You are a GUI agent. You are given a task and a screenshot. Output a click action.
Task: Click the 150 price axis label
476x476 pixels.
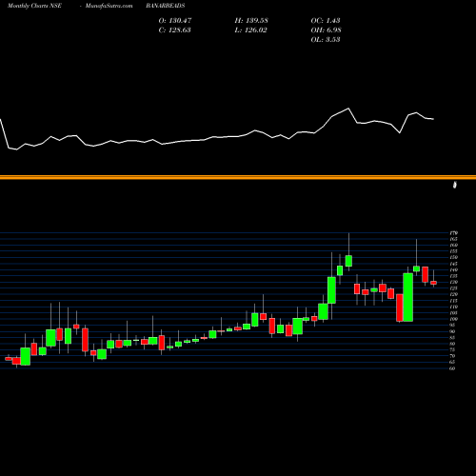point(453,257)
